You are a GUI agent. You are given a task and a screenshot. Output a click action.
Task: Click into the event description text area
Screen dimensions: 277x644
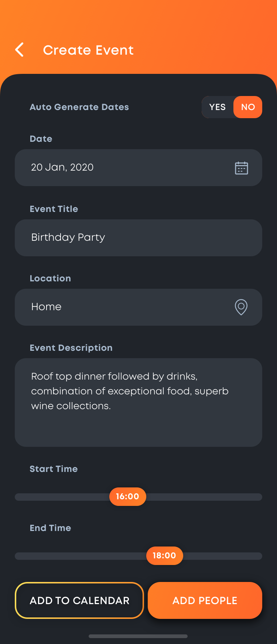(138, 402)
